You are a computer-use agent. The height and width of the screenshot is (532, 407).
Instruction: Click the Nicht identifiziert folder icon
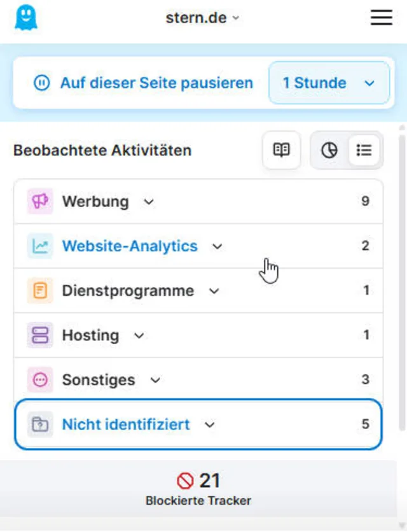coord(40,424)
